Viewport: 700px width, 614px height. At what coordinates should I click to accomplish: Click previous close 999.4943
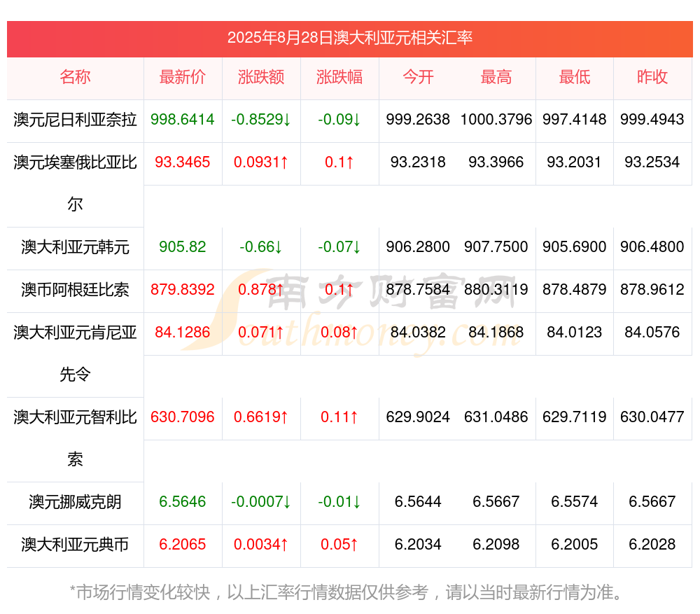click(652, 120)
